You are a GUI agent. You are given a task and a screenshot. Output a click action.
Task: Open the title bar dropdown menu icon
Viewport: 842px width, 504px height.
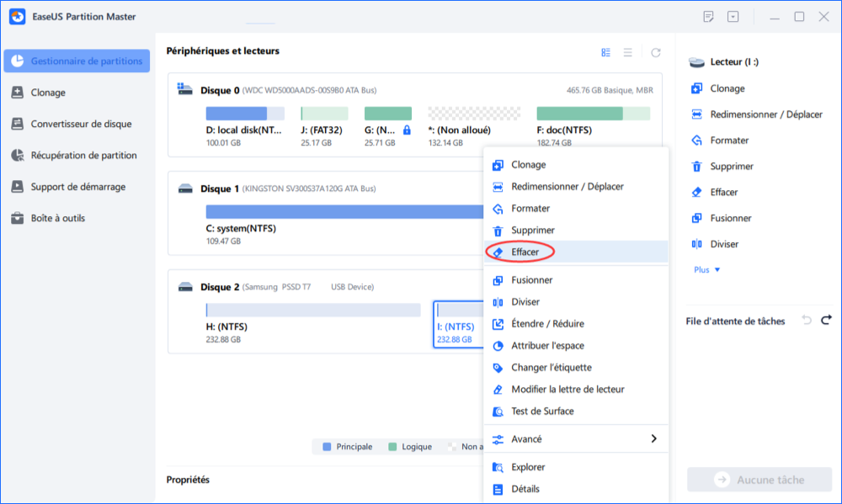(x=733, y=17)
